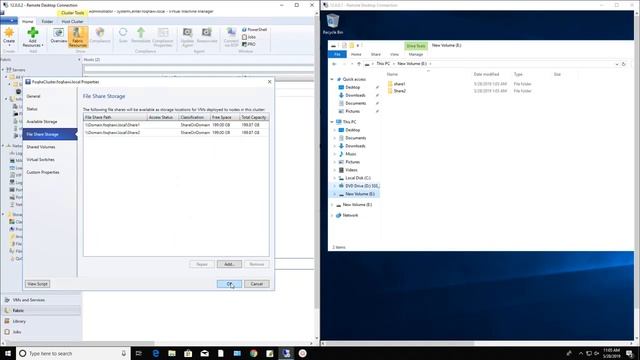Click the Compliance shield icon in ribbon

pyautogui.click(x=100, y=36)
